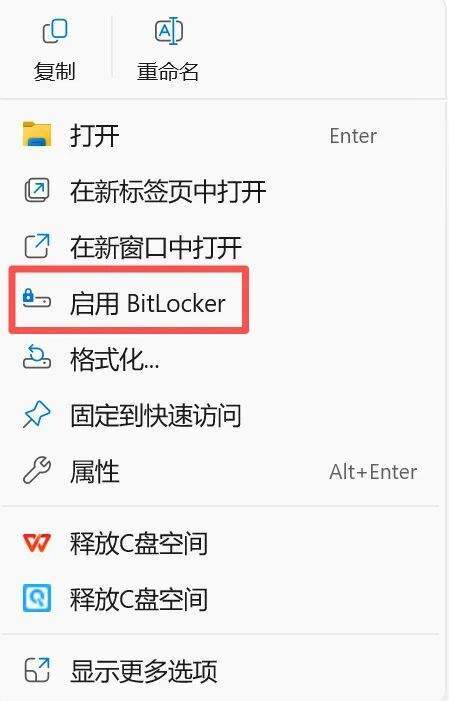
Task: Click the open in new window icon
Action: (37, 246)
